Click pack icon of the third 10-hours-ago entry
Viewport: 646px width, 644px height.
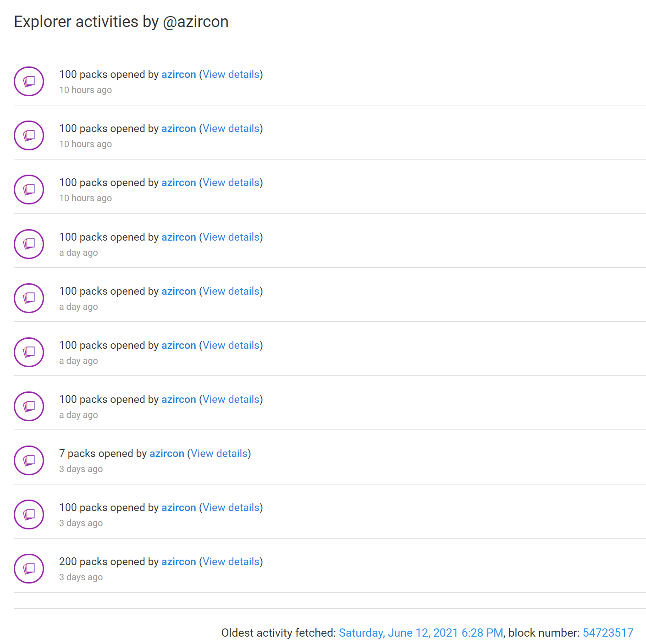tap(29, 190)
